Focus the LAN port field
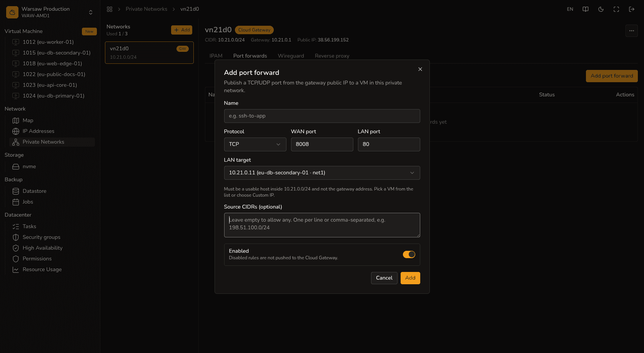The image size is (644, 353). click(389, 144)
